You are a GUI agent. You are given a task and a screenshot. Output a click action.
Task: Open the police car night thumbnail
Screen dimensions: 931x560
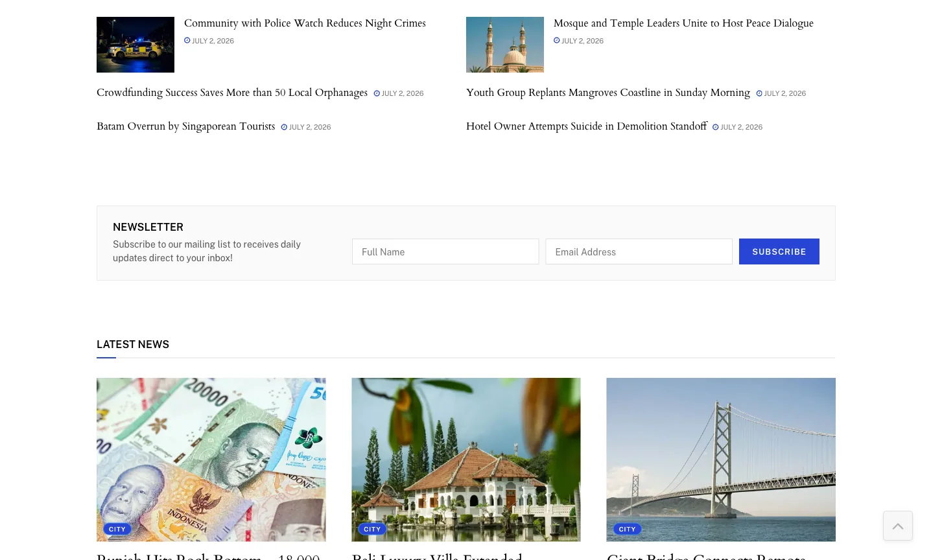[x=136, y=45]
